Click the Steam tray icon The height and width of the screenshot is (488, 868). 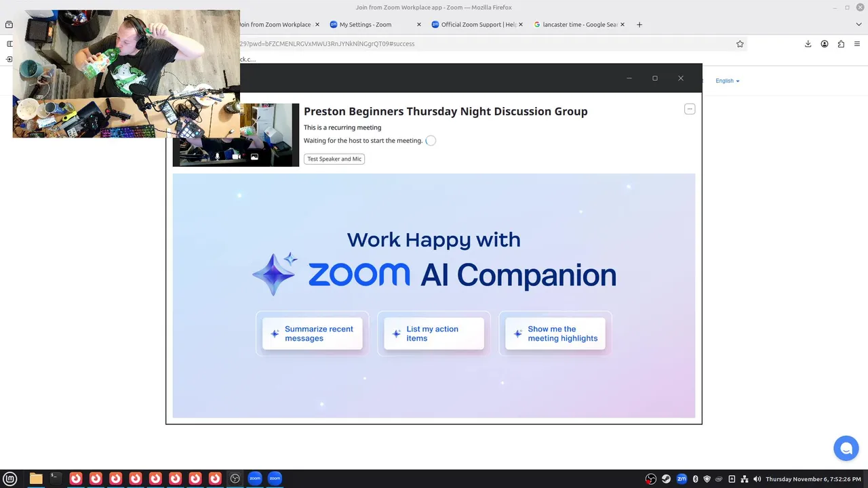666,479
